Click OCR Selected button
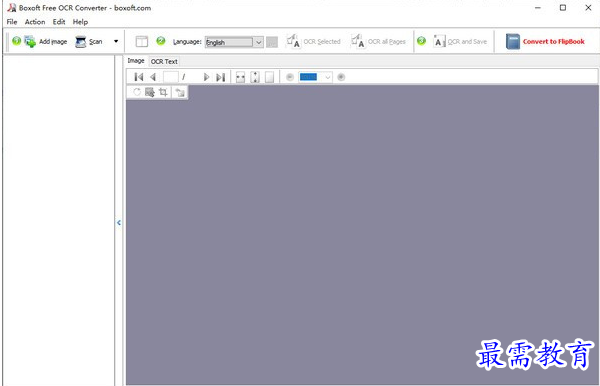The height and width of the screenshot is (386, 600). pos(313,41)
